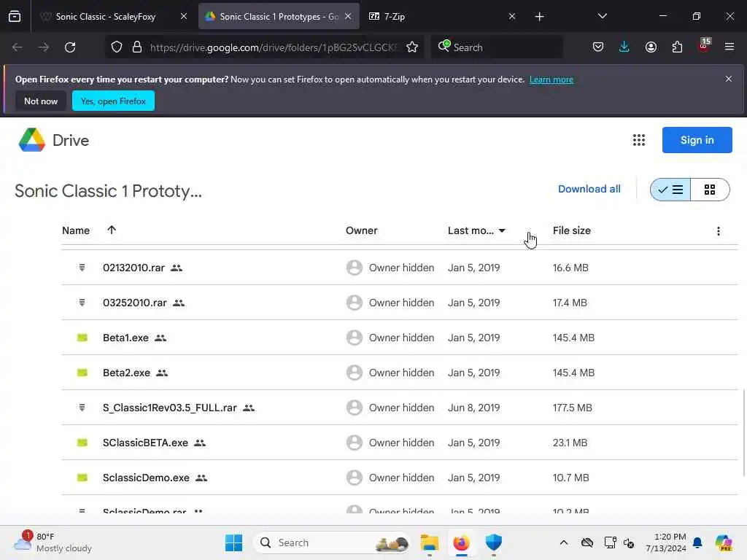Click the Owner column header
The image size is (747, 560).
point(362,230)
